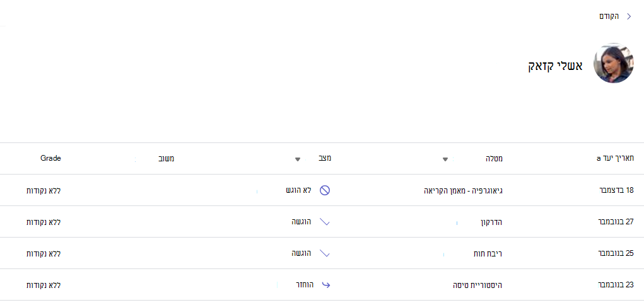Open the הדרקון assignment

(x=491, y=222)
